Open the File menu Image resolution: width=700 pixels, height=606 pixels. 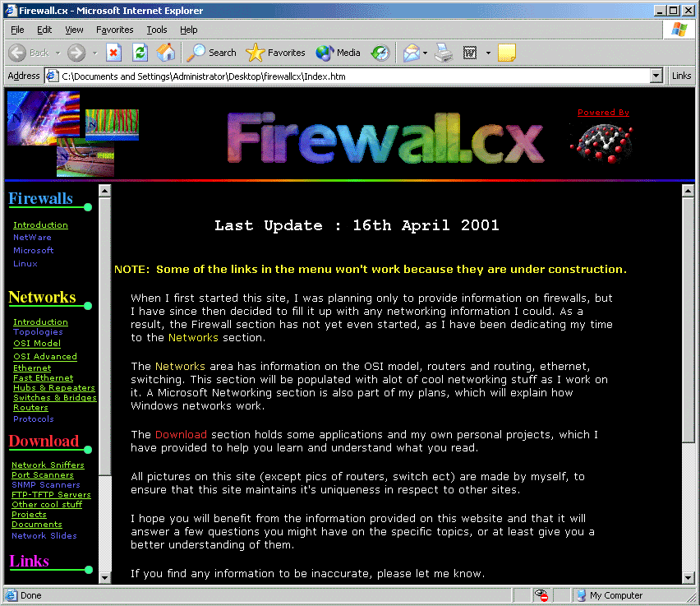17,30
